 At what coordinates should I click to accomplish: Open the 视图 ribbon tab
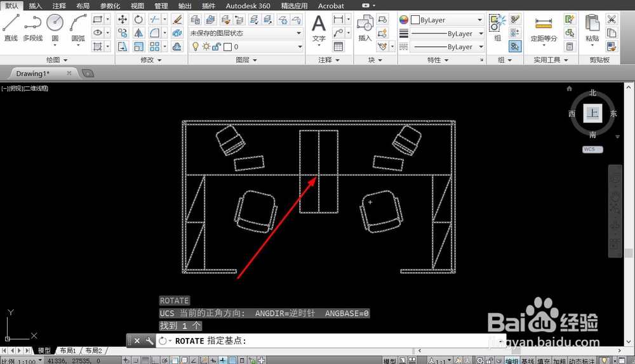tap(137, 6)
